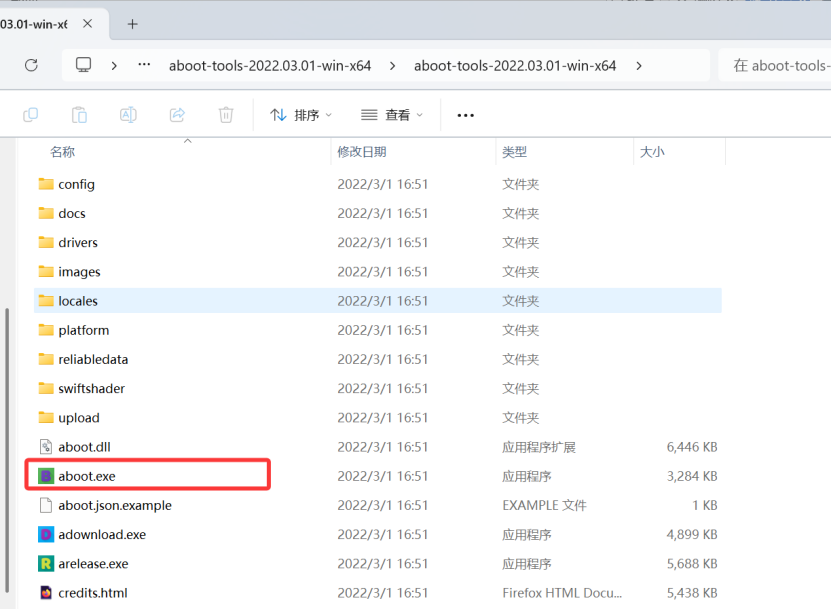831x609 pixels.
Task: Sort by 修改日期 column header
Action: tap(362, 152)
